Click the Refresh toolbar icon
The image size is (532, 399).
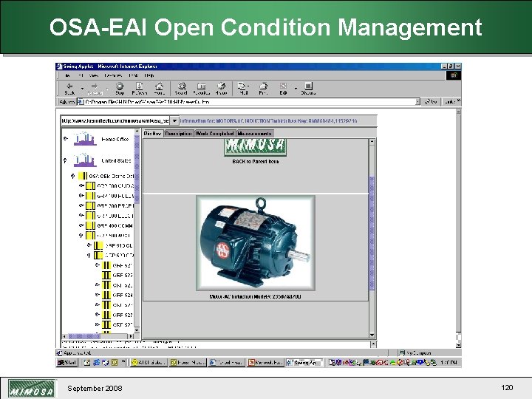[x=140, y=89]
